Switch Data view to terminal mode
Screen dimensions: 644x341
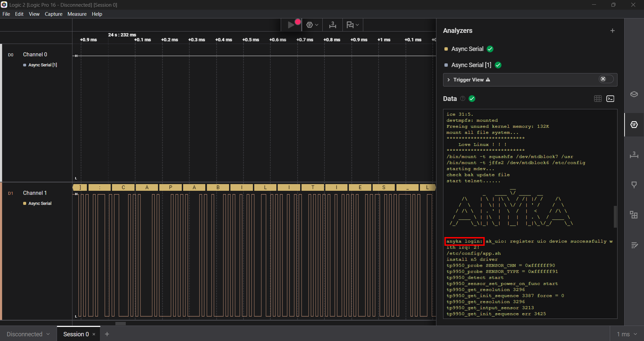[610, 99]
